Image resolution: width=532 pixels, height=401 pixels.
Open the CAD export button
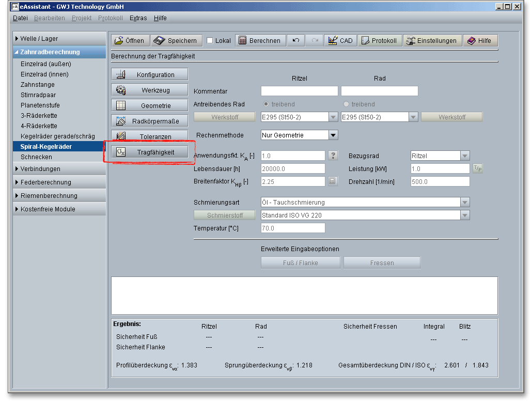pos(340,40)
